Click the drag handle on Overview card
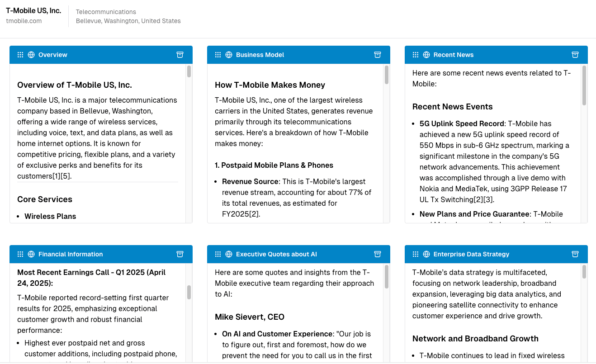The image size is (596, 364). coord(20,55)
